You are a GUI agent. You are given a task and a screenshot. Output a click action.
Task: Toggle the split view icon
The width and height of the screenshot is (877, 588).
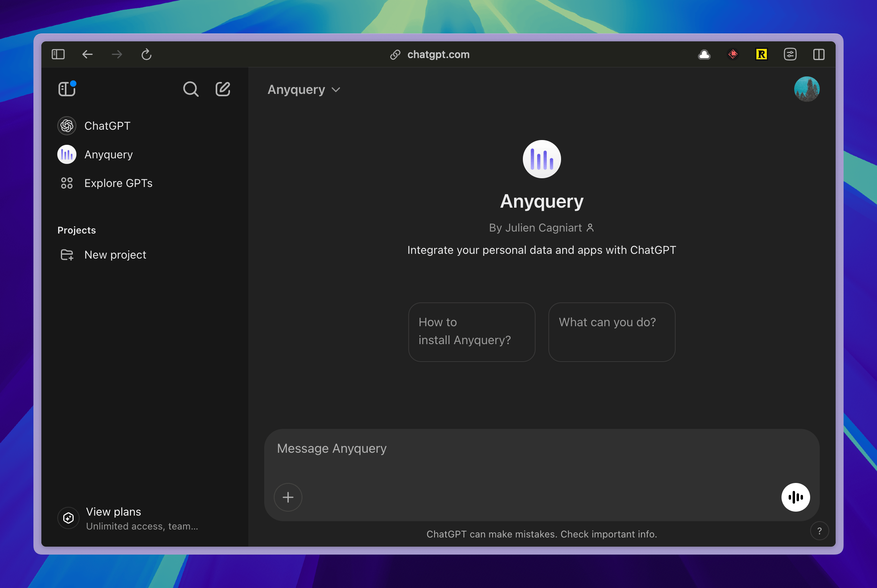[x=819, y=54]
